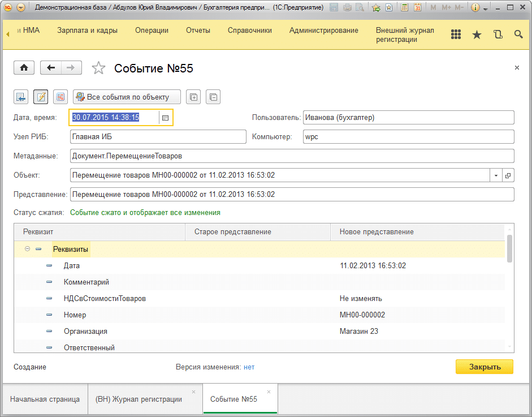
Task: Click the attributes table vertical scrollbar
Action: click(509, 249)
